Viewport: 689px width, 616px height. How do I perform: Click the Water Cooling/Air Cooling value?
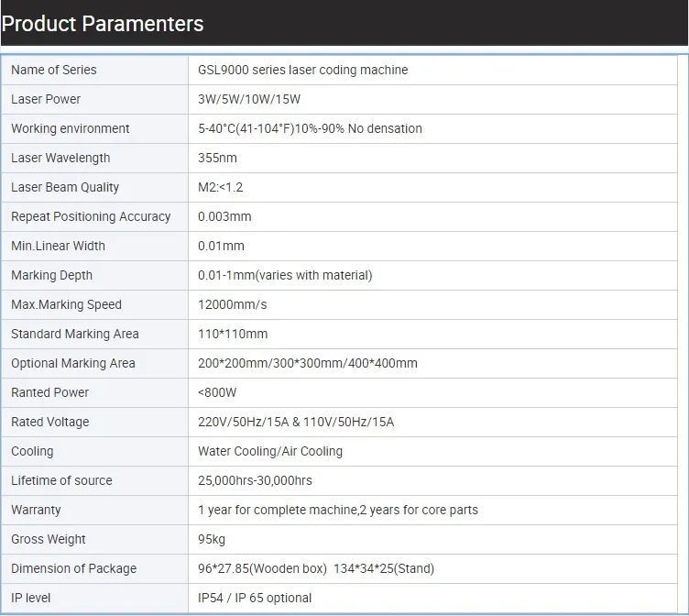270,451
